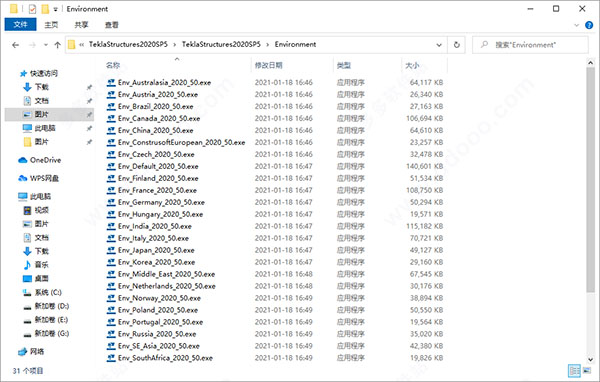Screen dimensions: 600x382
Task: Select Env_Korea_2020_50.exe file icon
Action: tap(111, 262)
